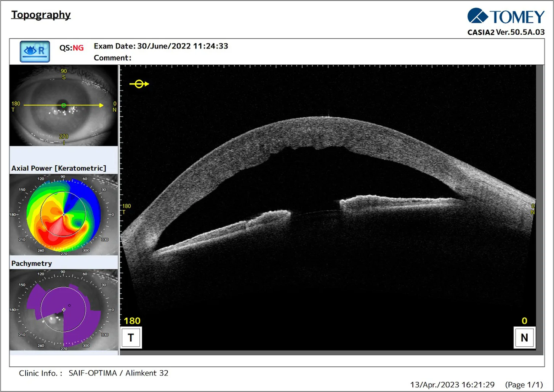Click the OCT cross-section cornea image
Screen dimensions: 554x392
click(x=328, y=208)
